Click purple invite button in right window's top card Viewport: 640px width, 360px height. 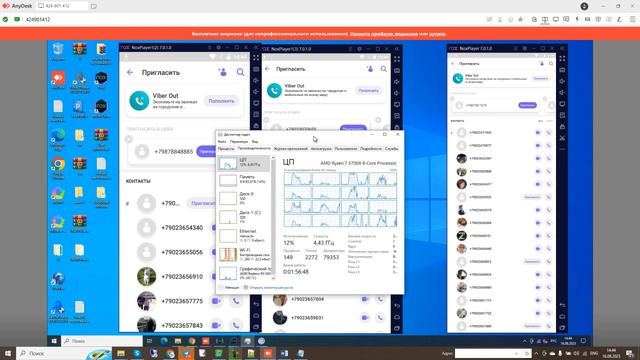(527, 105)
